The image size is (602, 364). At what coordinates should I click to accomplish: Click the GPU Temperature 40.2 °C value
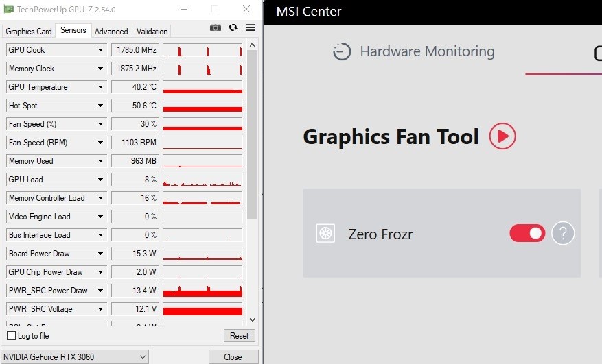[135, 87]
